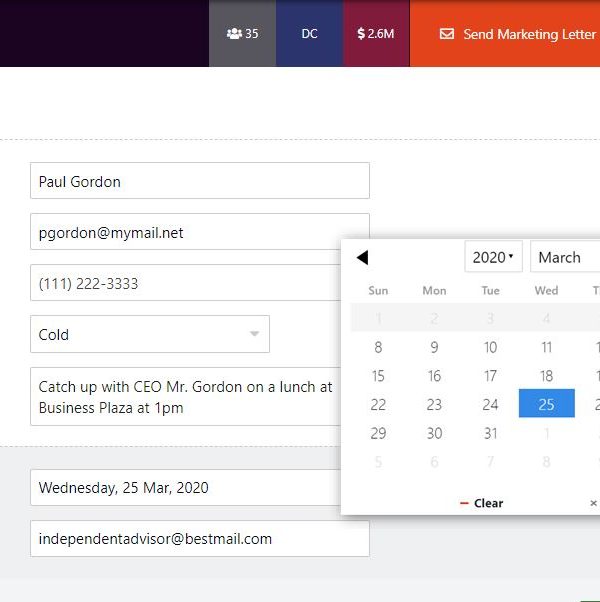Screen dimensions: 600x602
Task: Select March 25 in the calendar
Action: tap(546, 405)
